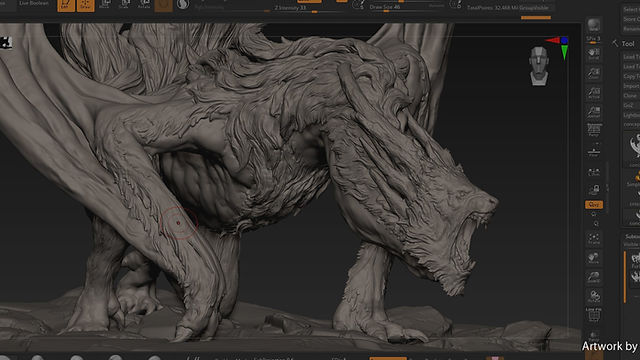Click the orange Subtool list scrollbar
The width and height of the screenshot is (640, 360).
(624, 277)
